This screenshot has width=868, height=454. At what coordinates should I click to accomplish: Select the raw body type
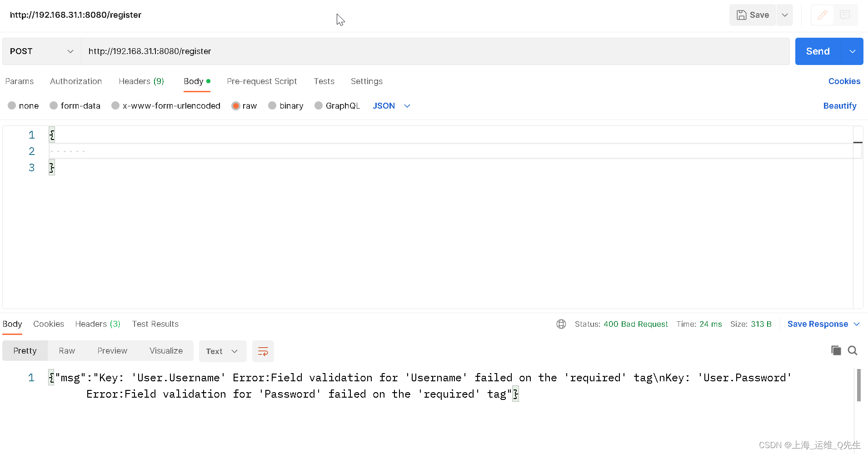(244, 106)
